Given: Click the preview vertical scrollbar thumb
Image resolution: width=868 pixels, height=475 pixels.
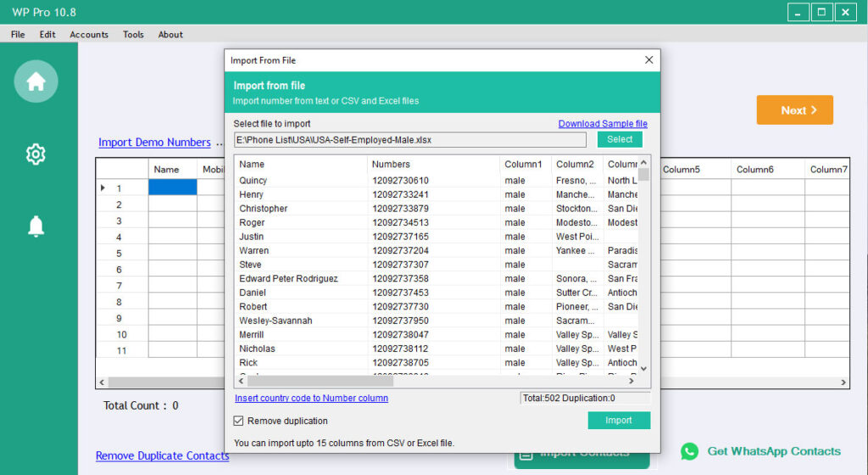Looking at the screenshot, I should point(643,175).
